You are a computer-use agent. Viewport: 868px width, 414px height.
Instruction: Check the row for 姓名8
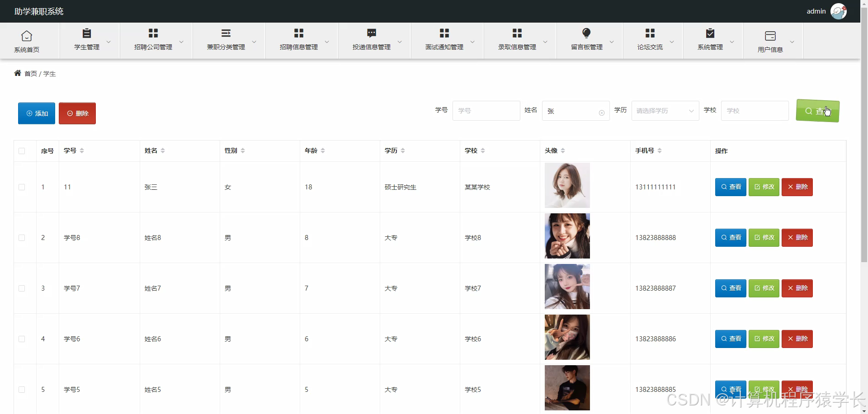tap(22, 238)
